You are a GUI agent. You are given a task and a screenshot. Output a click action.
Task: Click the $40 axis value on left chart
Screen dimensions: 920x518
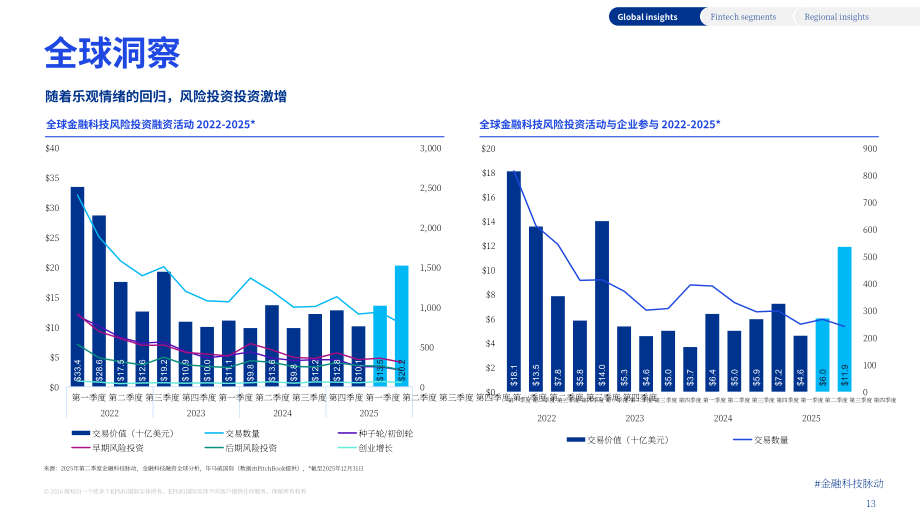point(52,148)
